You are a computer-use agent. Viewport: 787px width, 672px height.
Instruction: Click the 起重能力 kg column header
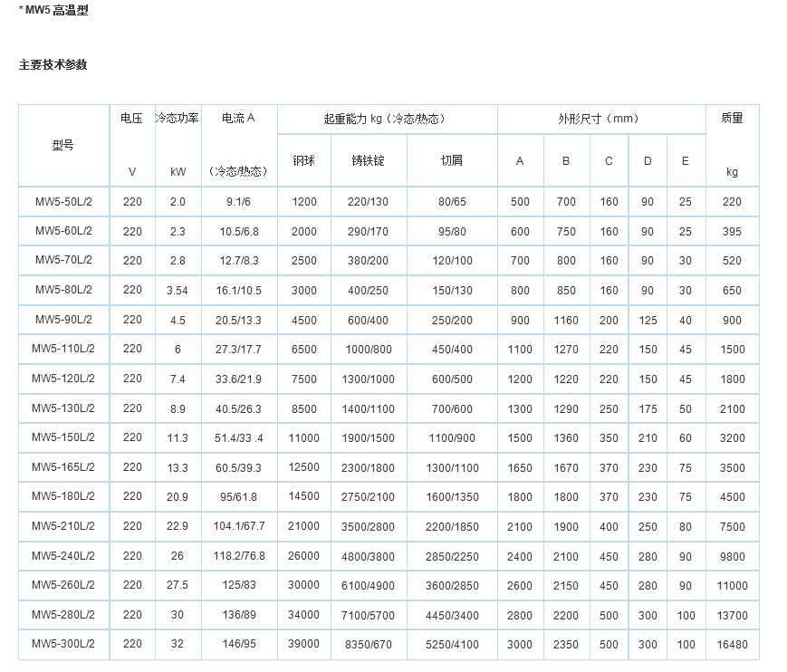[x=387, y=119]
